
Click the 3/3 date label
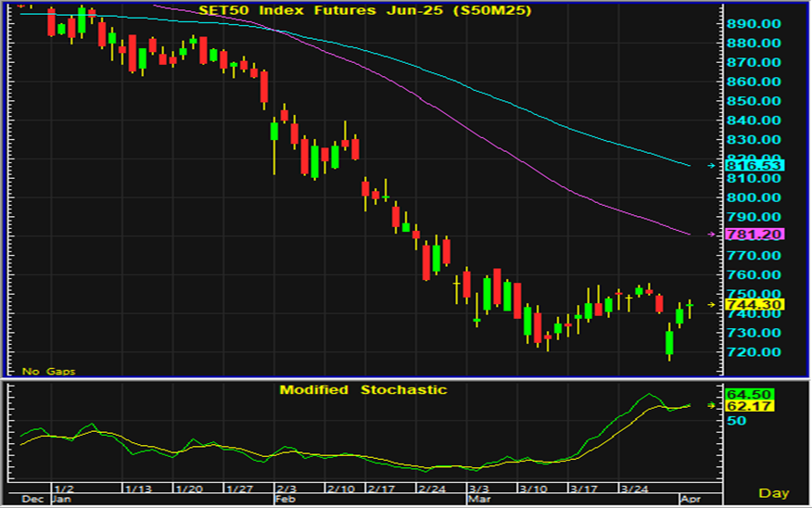click(x=479, y=489)
